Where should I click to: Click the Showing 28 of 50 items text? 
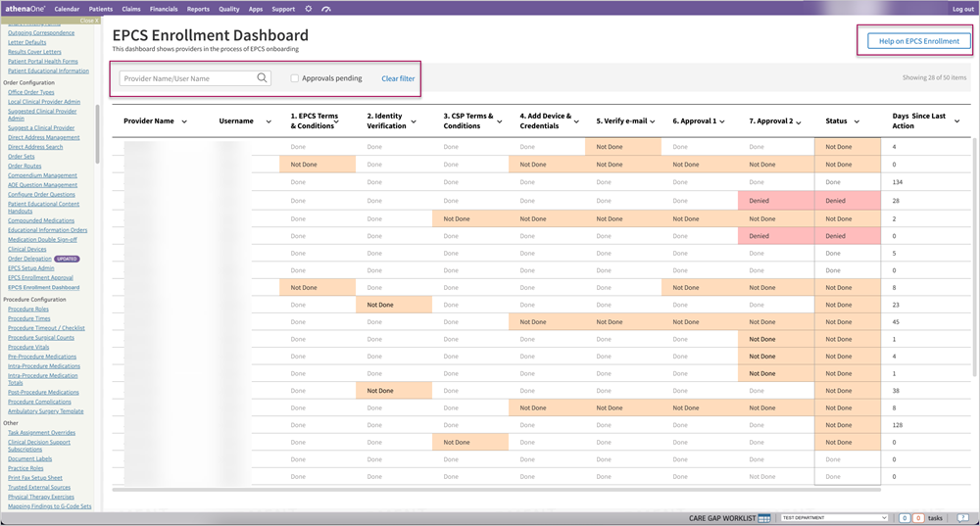934,77
